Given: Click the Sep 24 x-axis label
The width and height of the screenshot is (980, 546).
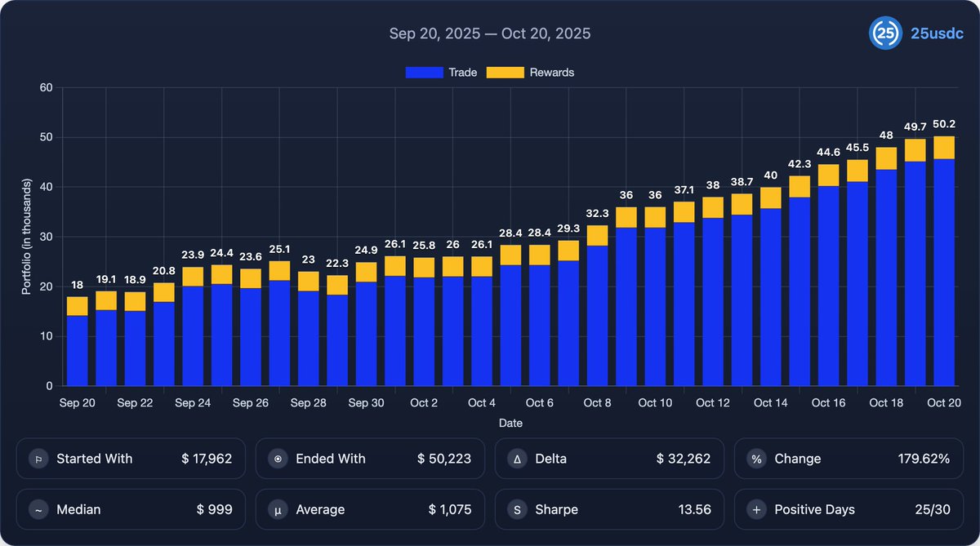Looking at the screenshot, I should click(193, 403).
